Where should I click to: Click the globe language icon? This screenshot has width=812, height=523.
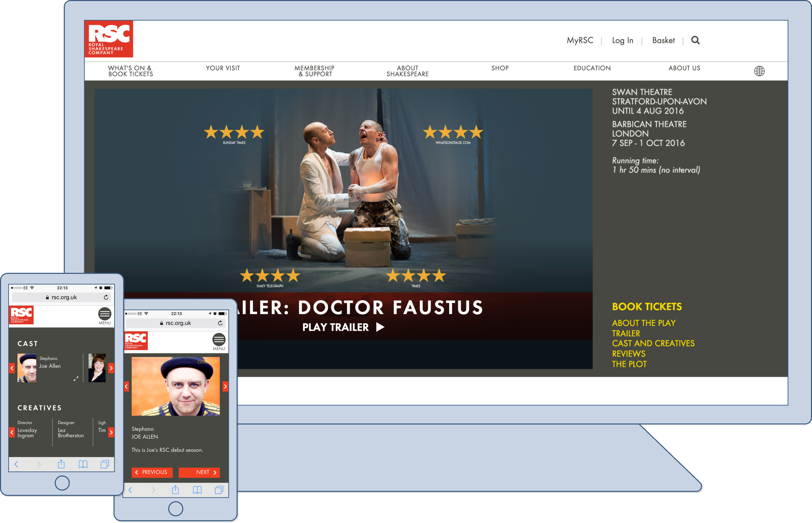click(759, 71)
